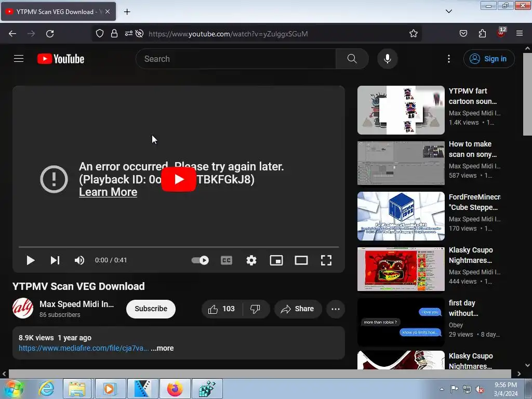The image size is (532, 399).
Task: Open the site permissions icon
Action: 129,34
